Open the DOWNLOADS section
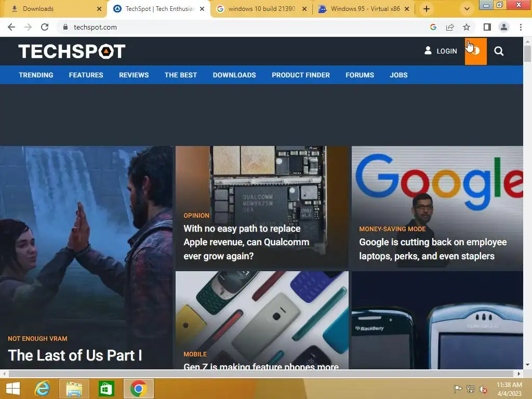 tap(234, 75)
